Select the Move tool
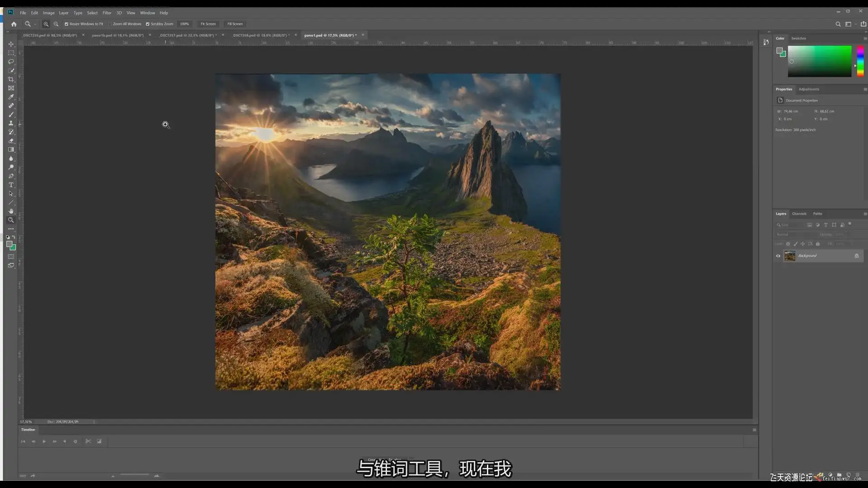This screenshot has height=488, width=868. click(11, 44)
